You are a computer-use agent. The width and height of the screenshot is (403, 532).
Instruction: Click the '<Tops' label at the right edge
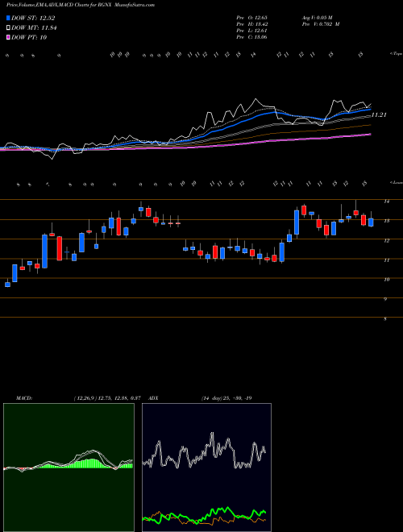pos(397,54)
